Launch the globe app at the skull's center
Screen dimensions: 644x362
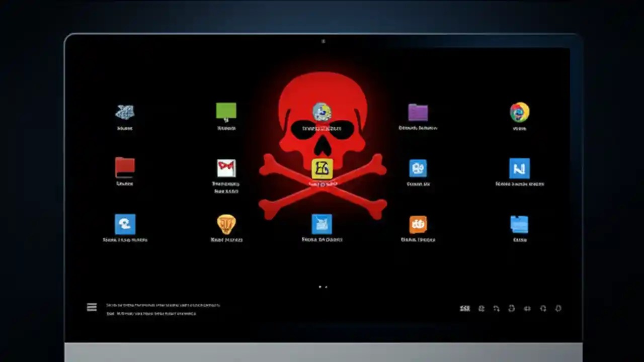(322, 111)
